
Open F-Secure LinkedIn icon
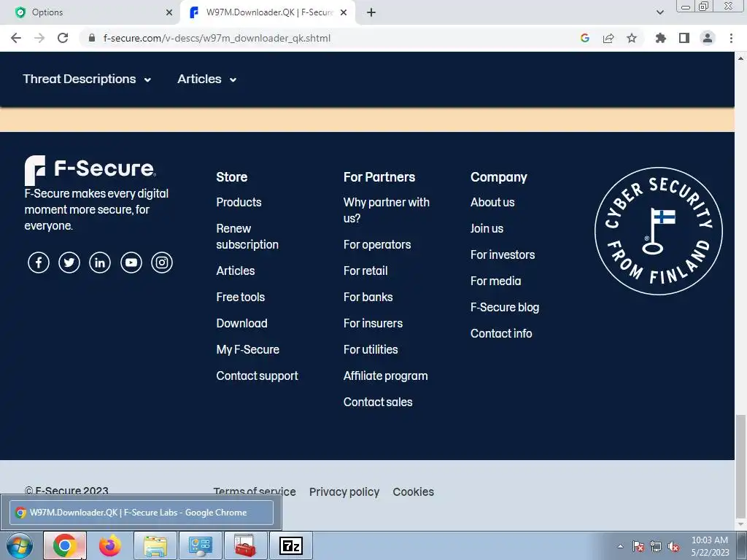click(100, 262)
